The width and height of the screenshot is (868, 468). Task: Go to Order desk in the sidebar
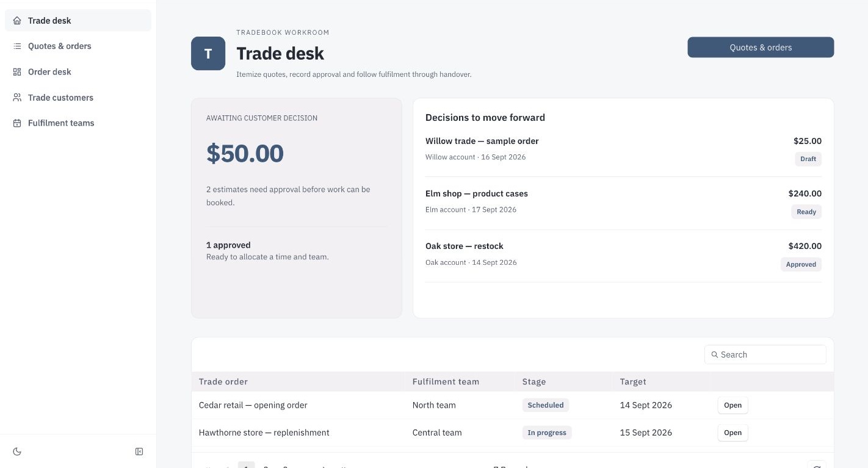tap(78, 71)
